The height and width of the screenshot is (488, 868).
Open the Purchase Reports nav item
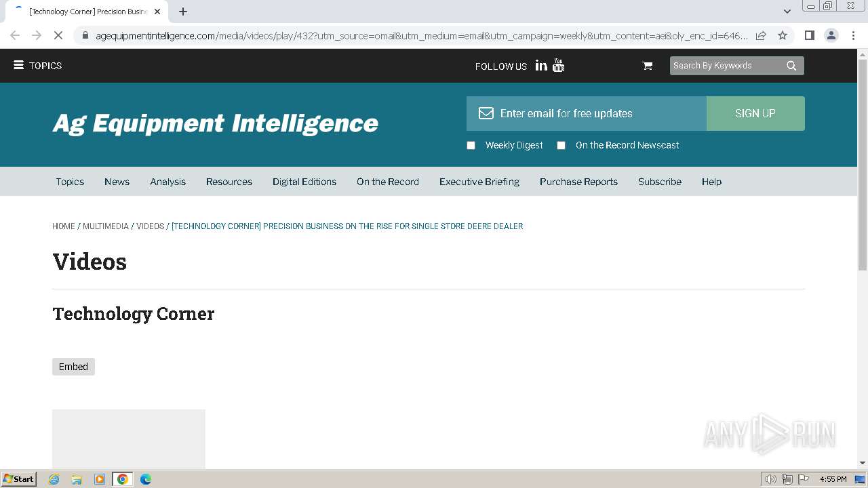(578, 182)
